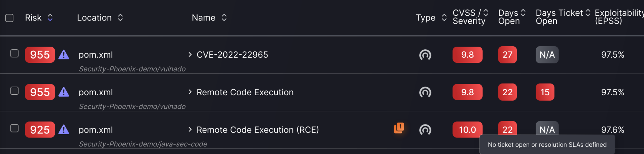
Task: Expand the Remote Code Execution (RCE) chevron
Action: tap(190, 130)
